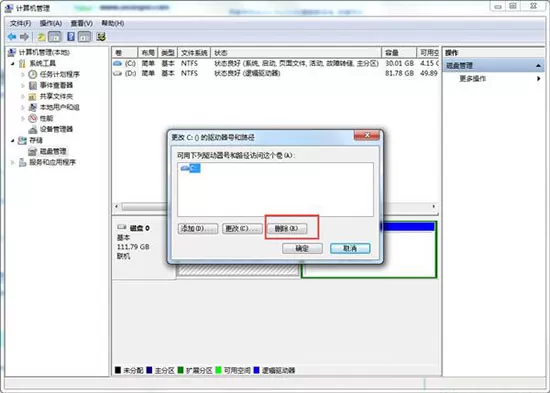550x393 pixels.
Task: Click the 添加(D)... button
Action: (x=198, y=229)
